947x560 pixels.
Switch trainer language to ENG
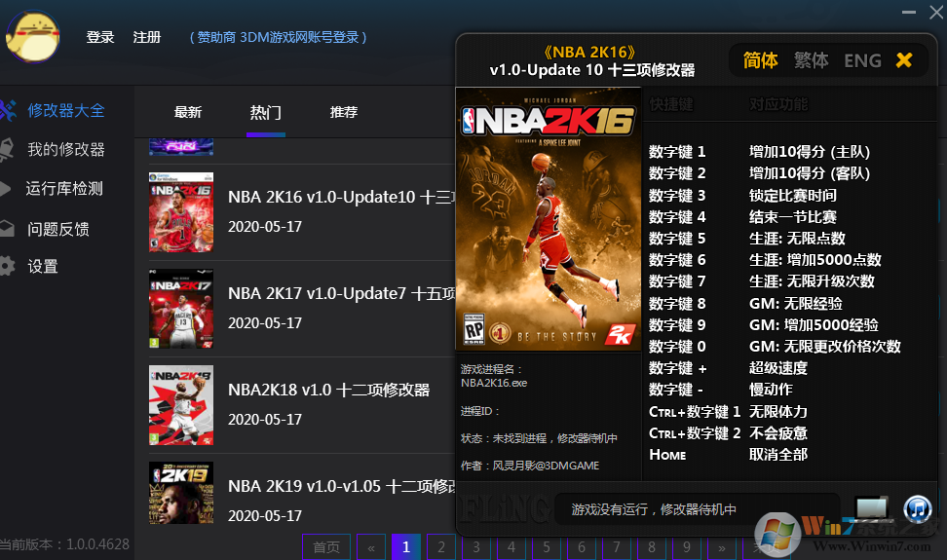tap(862, 60)
